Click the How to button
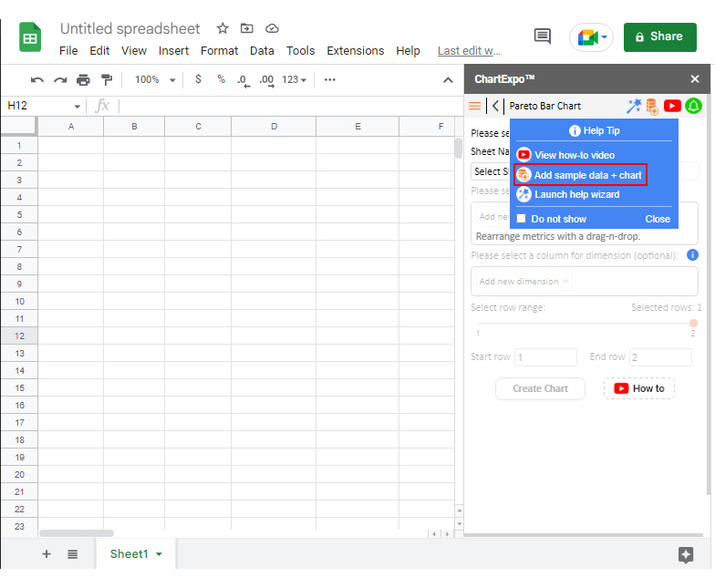 [639, 388]
